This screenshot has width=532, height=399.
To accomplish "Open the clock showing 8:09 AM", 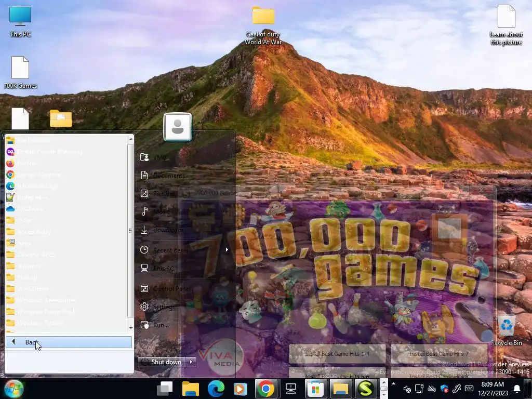I will pos(493,389).
